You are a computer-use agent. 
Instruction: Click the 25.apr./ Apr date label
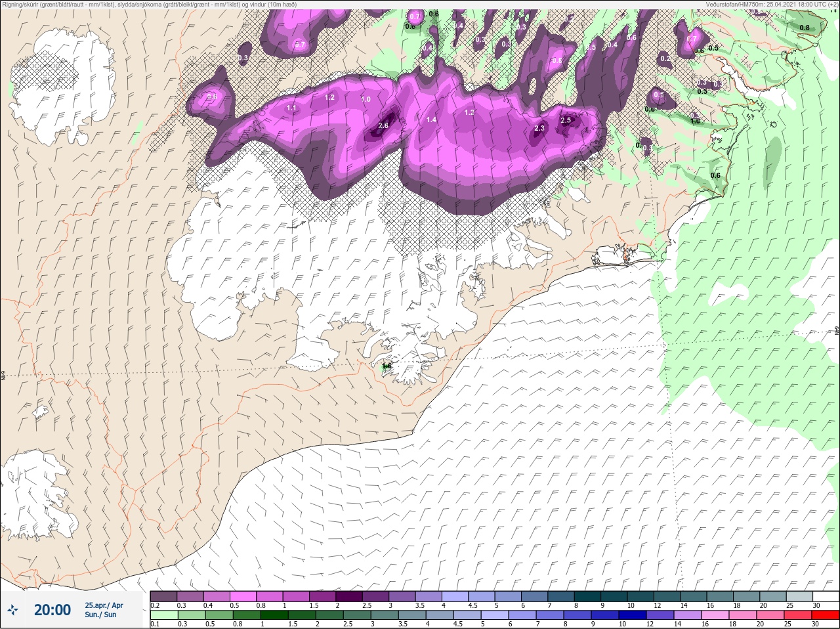(x=104, y=605)
